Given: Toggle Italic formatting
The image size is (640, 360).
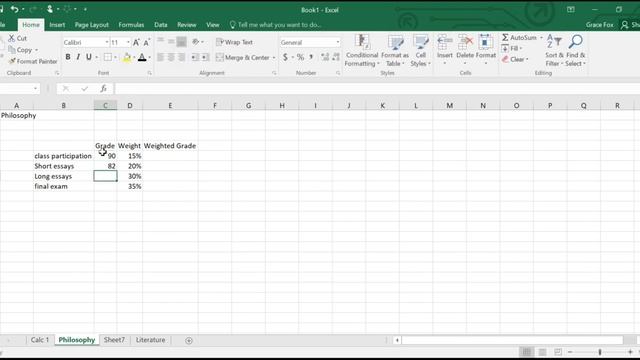Looking at the screenshot, I should pyautogui.click(x=78, y=57).
